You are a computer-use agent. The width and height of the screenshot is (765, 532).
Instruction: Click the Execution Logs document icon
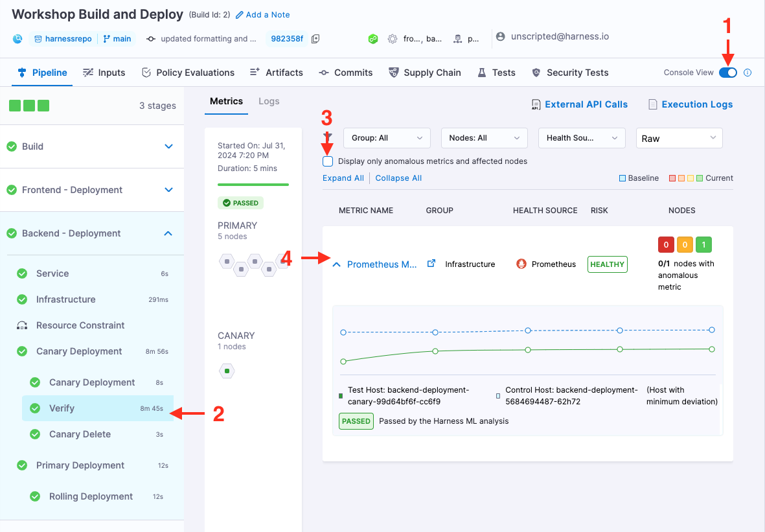click(x=652, y=104)
